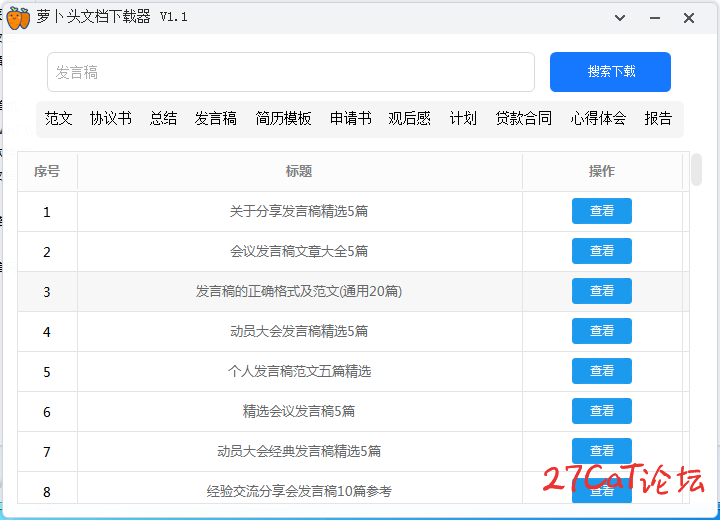Click the 标题 column header
This screenshot has width=720, height=520.
(x=299, y=171)
